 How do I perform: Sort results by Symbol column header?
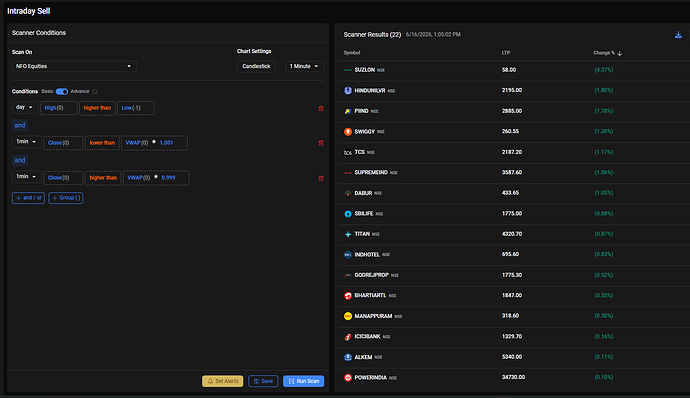352,53
